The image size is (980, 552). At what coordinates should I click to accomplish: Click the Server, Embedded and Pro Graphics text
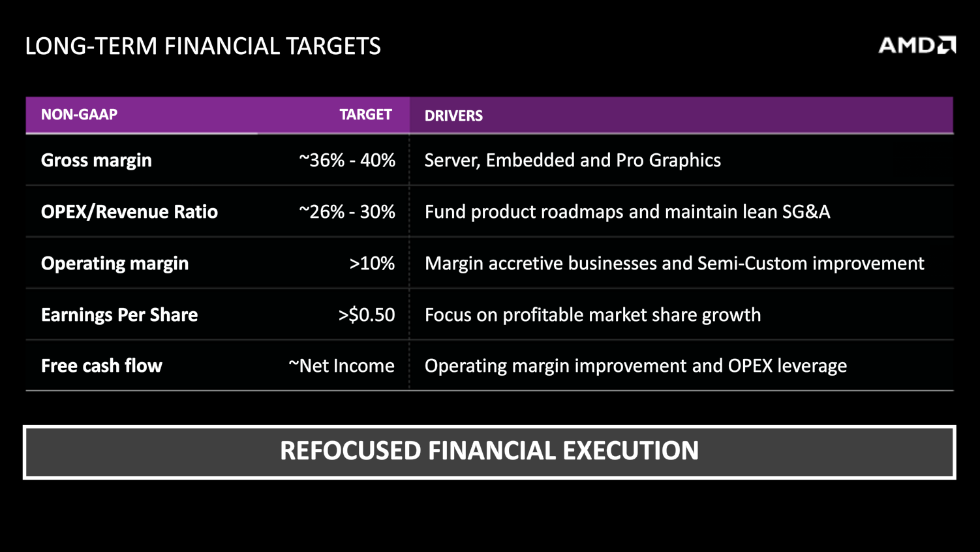[x=572, y=161]
